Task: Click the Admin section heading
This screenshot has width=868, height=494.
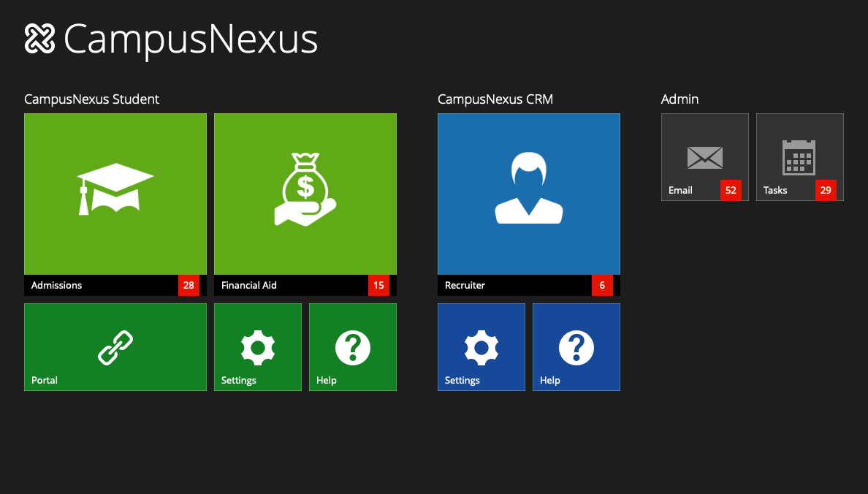Action: coord(679,99)
